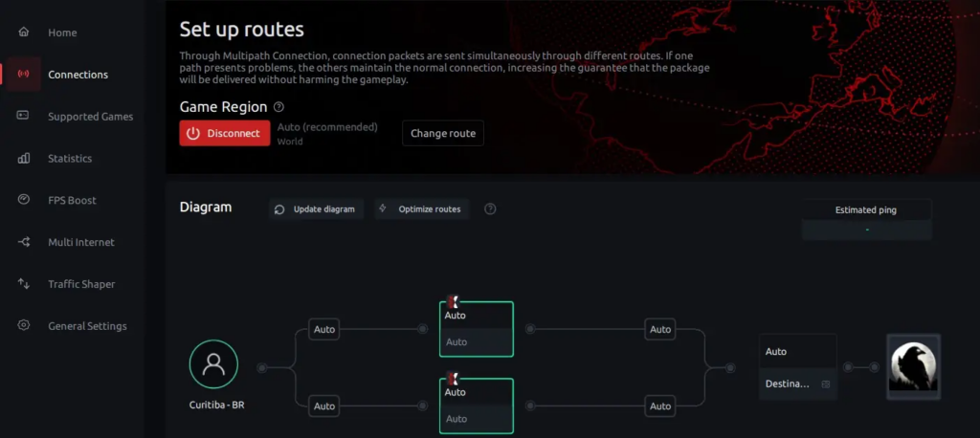Open the Destination selector box
The width and height of the screenshot is (980, 438).
[797, 383]
